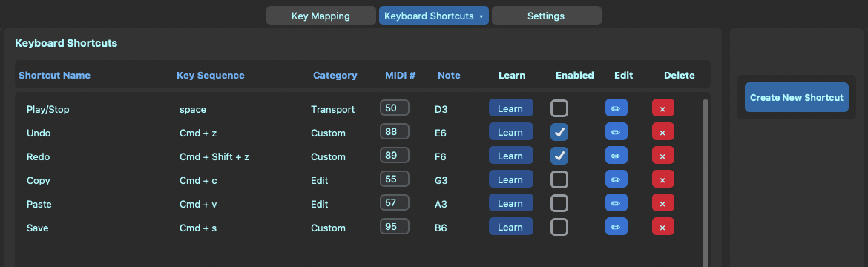Screen dimensions: 868x267
Task: Delete the Paste shortcut
Action: coord(662,203)
